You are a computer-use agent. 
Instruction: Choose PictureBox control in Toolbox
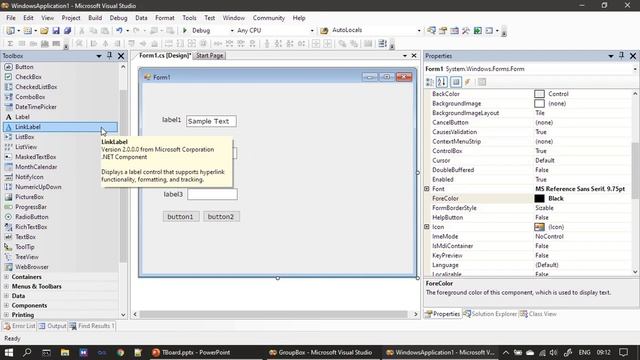[x=60, y=197]
